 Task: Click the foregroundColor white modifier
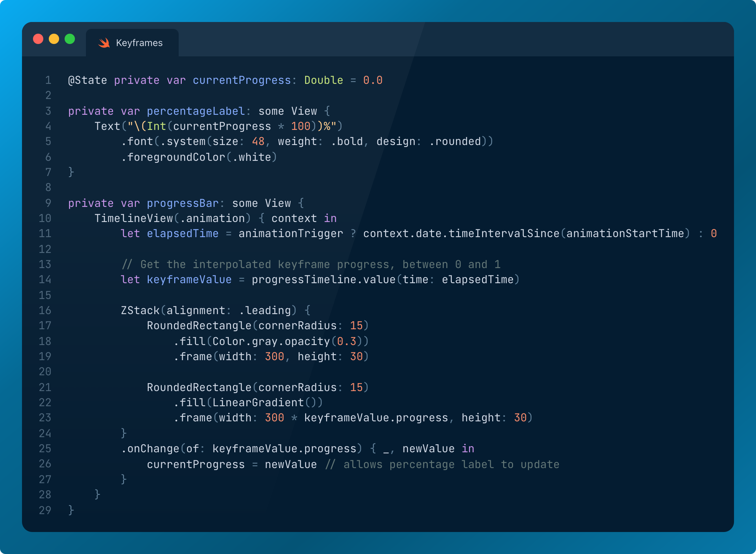(199, 157)
